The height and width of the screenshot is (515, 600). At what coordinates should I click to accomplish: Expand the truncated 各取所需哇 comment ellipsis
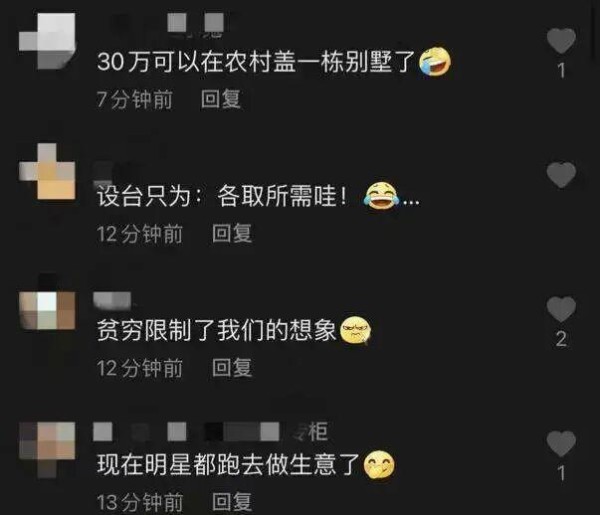tap(411, 201)
